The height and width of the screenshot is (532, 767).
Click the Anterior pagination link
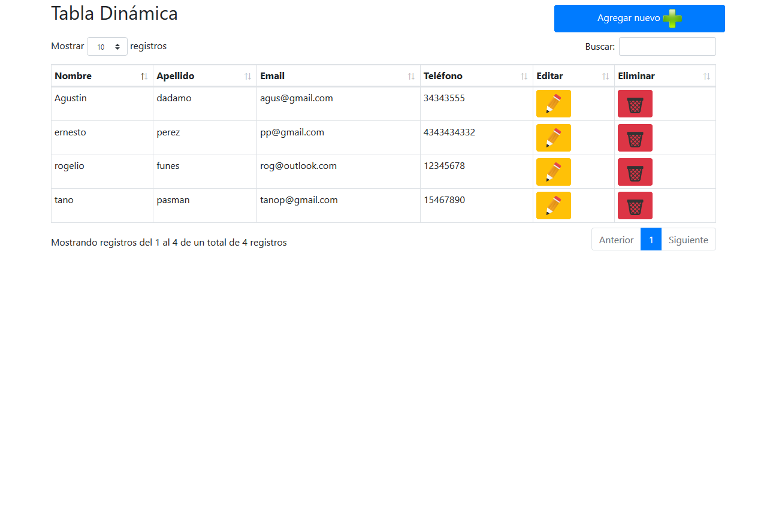click(616, 240)
